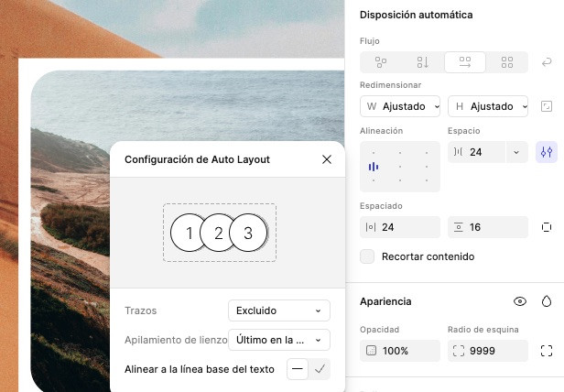The width and height of the screenshot is (564, 392).
Task: Close the Configuración de Auto Layout dialog
Action: [327, 159]
